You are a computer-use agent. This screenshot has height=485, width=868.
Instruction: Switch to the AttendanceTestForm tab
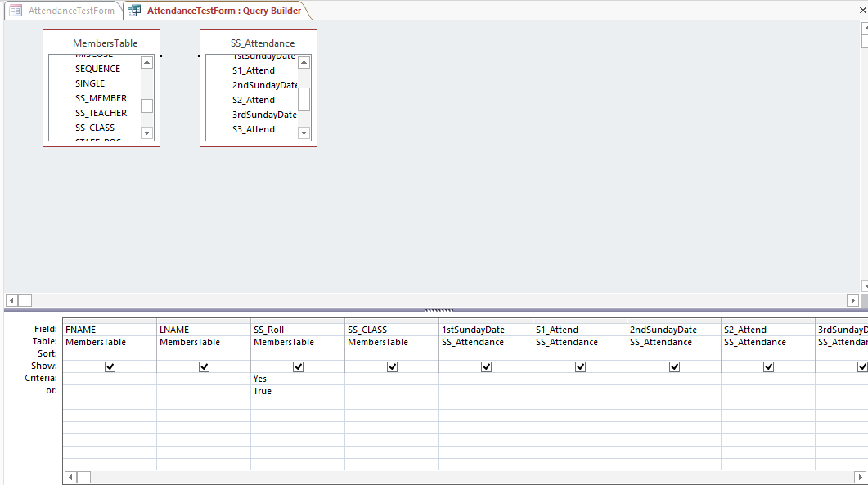click(71, 11)
